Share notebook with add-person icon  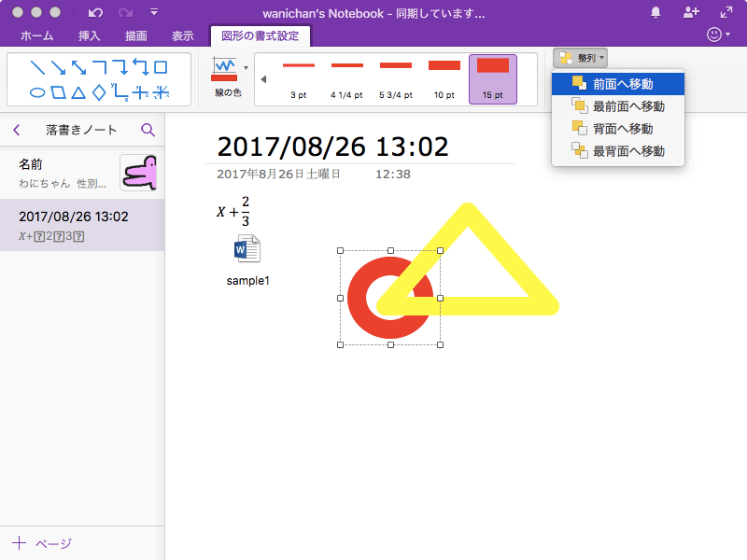click(691, 12)
